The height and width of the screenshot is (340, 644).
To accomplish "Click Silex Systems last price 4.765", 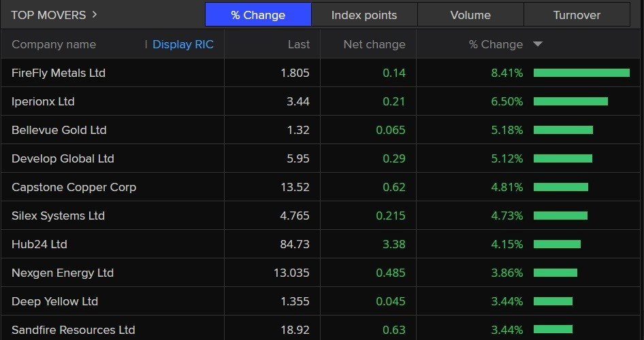I will (295, 216).
